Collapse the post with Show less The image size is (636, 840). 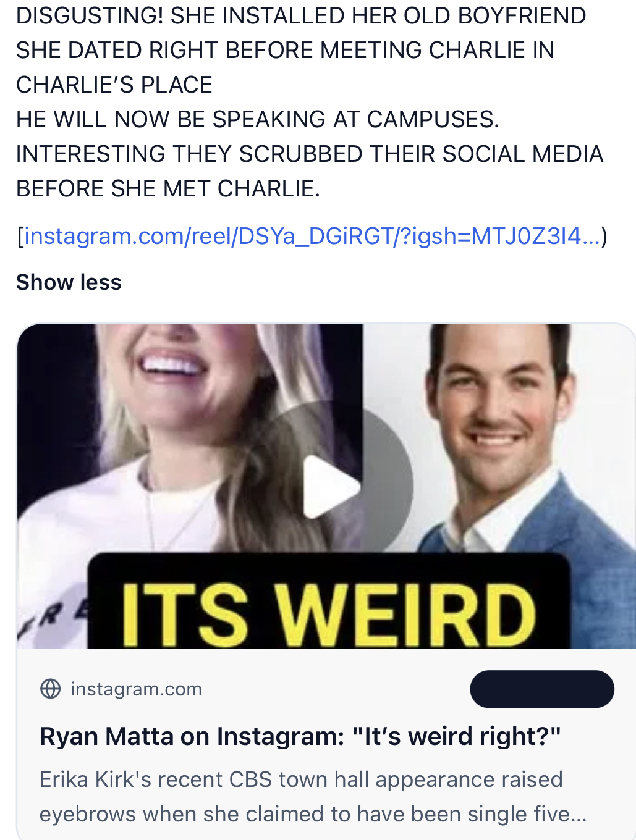[69, 282]
